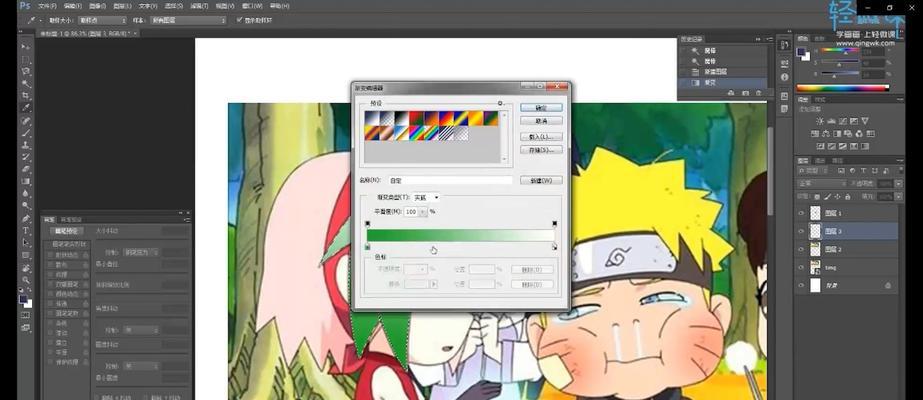Open the layer opacity dropdown arrow

(898, 184)
